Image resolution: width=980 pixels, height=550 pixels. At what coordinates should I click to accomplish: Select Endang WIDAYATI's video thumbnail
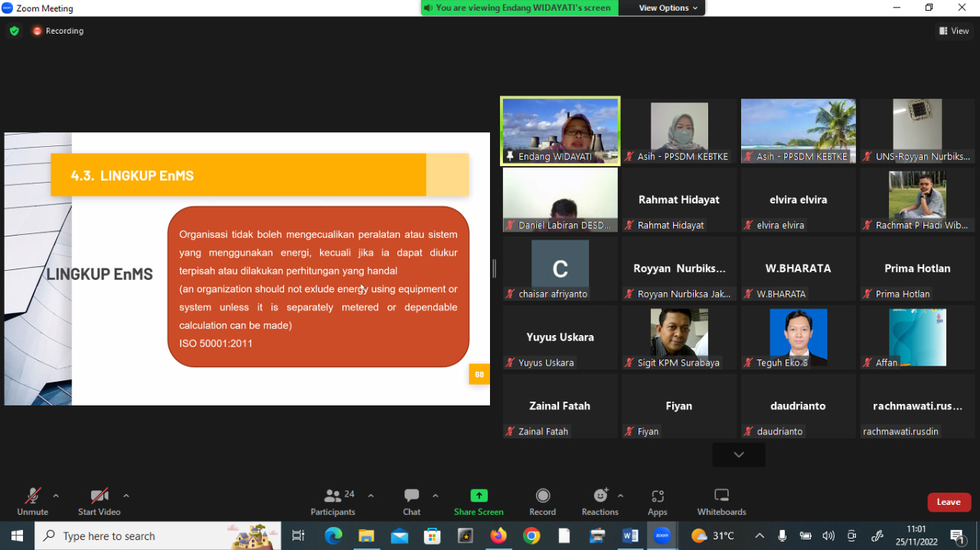(560, 130)
